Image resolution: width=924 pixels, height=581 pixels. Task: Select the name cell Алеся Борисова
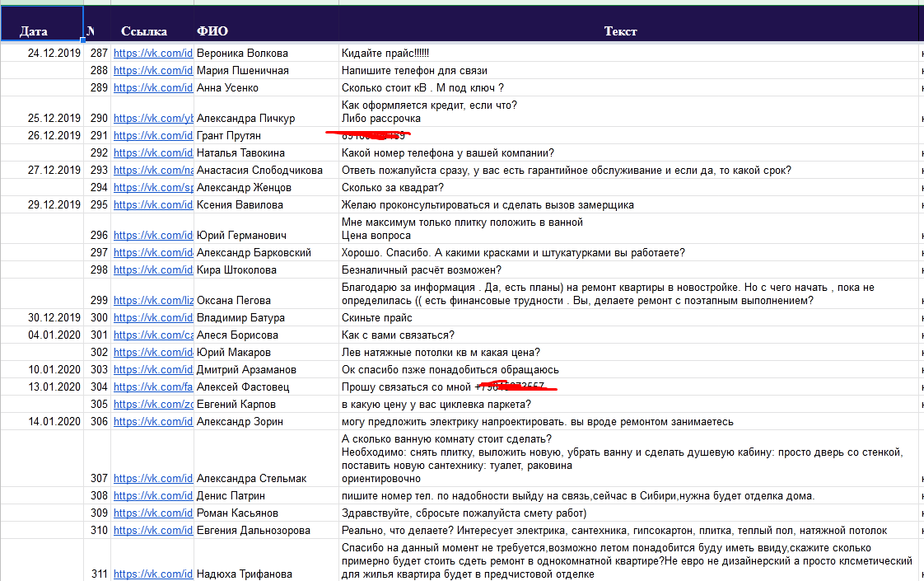tap(266, 335)
